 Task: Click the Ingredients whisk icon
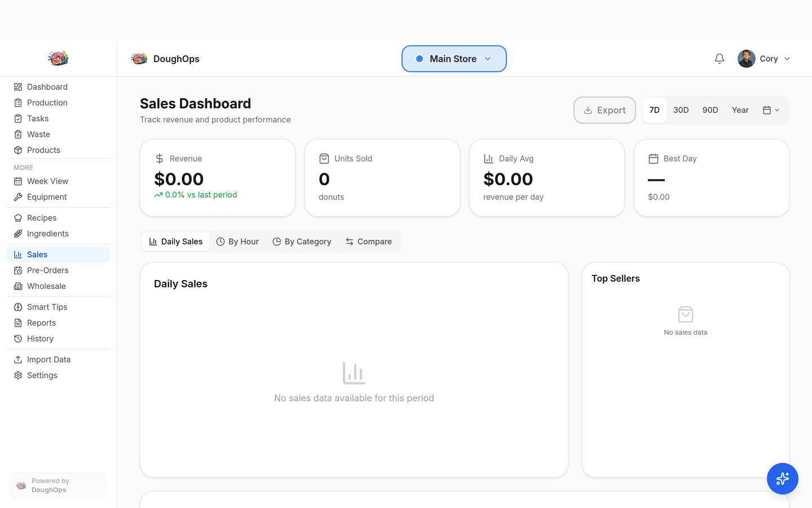point(17,233)
